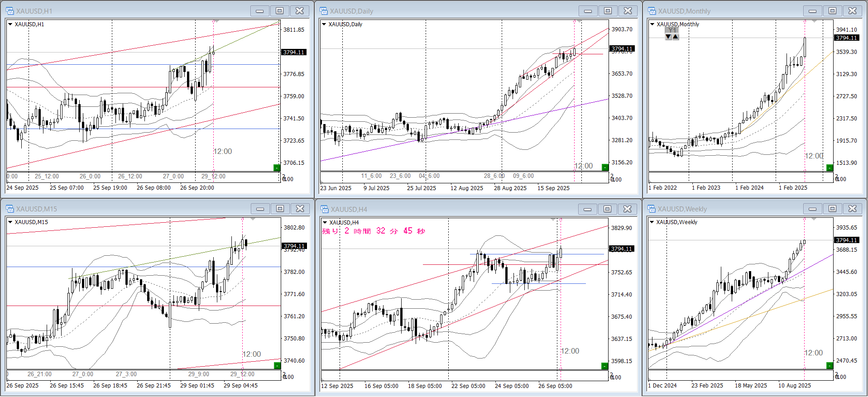This screenshot has height=397, width=868.
Task: Click the pink countdown timer text on H4
Action: [x=374, y=231]
